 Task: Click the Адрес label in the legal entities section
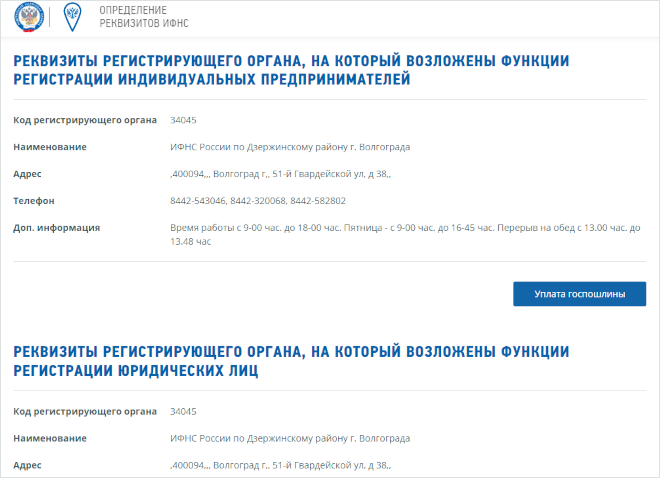click(x=27, y=465)
